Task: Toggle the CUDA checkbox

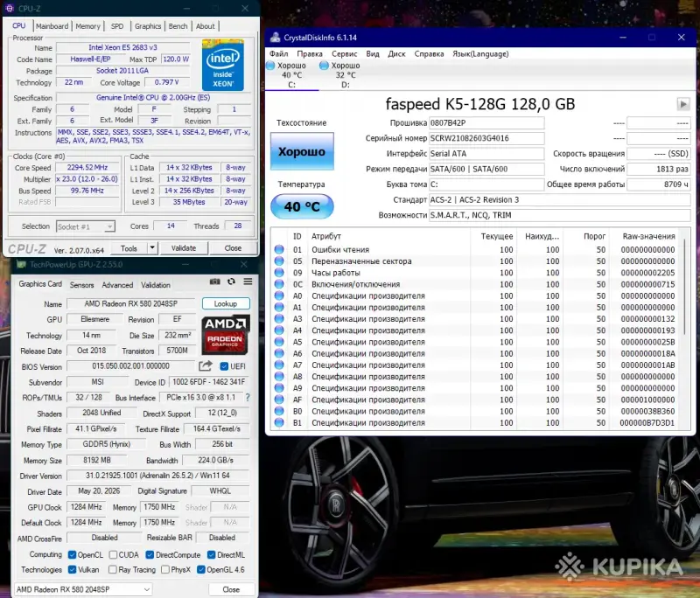Action: pyautogui.click(x=114, y=555)
